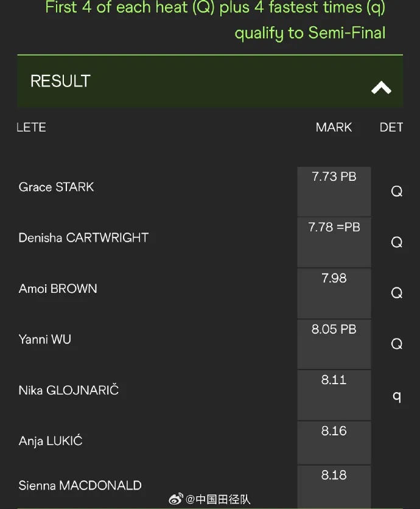The width and height of the screenshot is (420, 509).
Task: Click Yanni WU's Q qualification indicator
Action: 396,345
